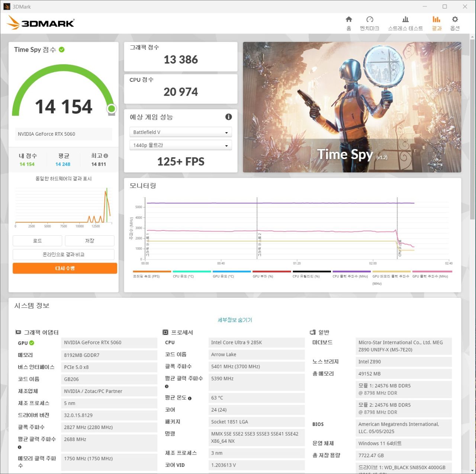Click info icon next to best score
The width and height of the screenshot is (476, 474).
106,156
